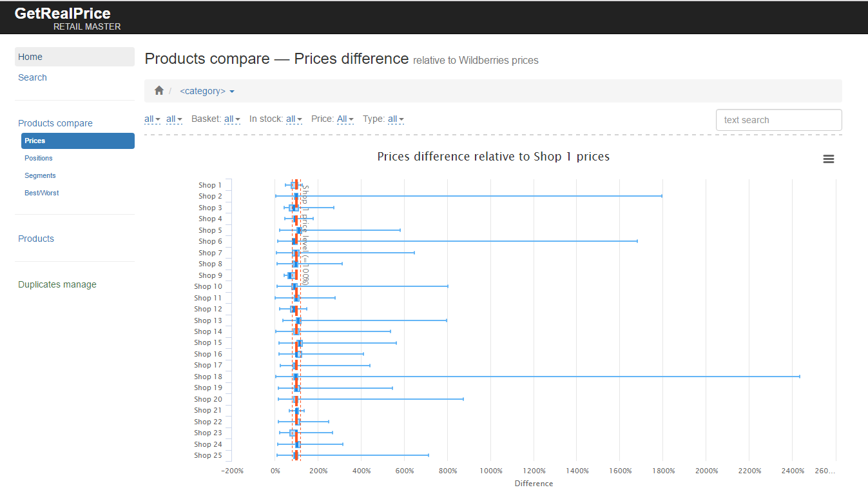Image resolution: width=868 pixels, height=501 pixels.
Task: Click the RETAIL MASTER header text
Action: click(x=87, y=27)
